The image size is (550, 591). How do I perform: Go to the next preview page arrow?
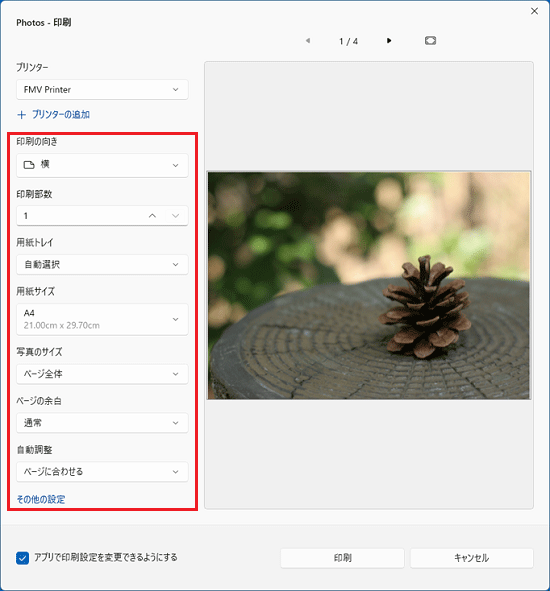click(389, 41)
